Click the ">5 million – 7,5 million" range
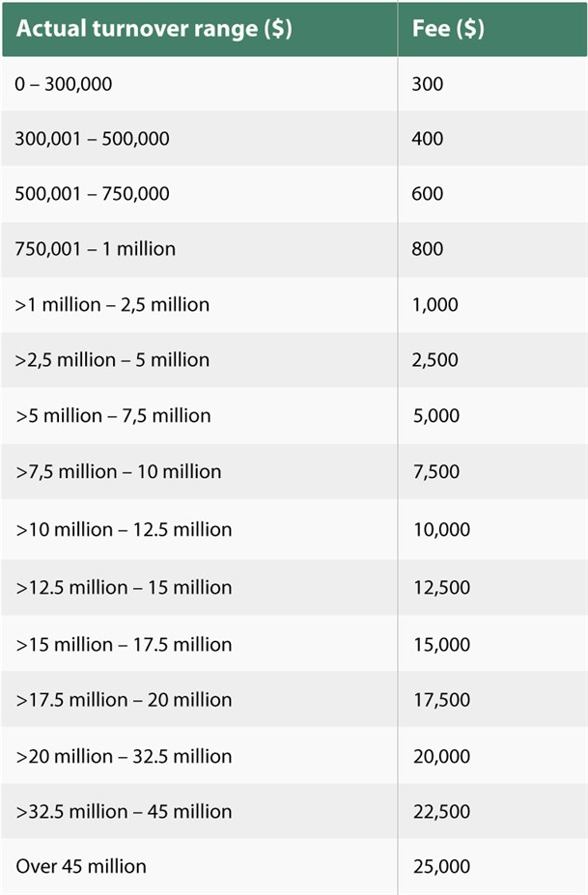This screenshot has width=588, height=895. pyautogui.click(x=113, y=416)
